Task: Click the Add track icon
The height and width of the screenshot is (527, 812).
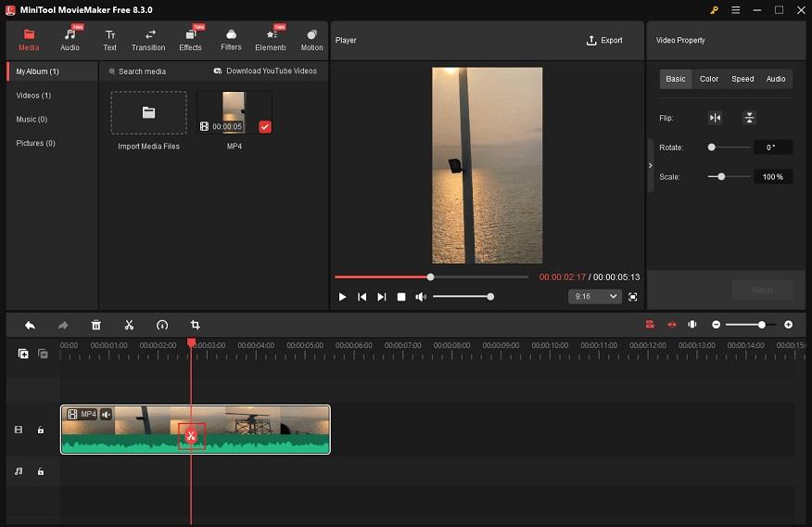Action: (23, 353)
